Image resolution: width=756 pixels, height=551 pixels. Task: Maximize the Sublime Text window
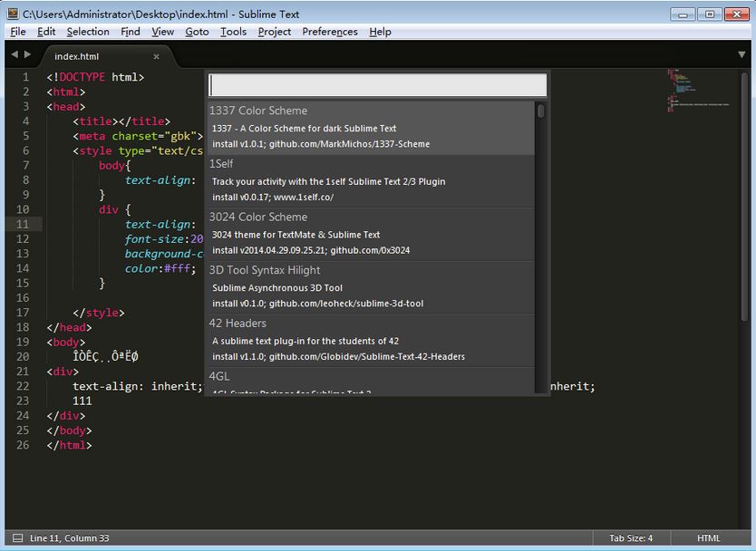[710, 14]
